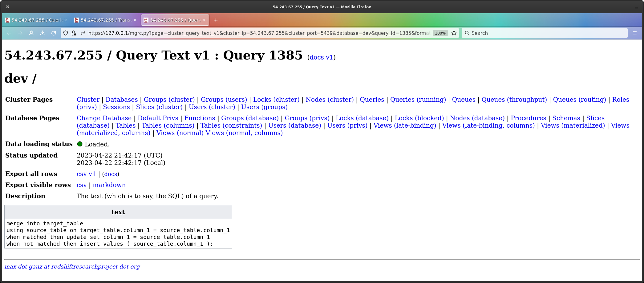The width and height of the screenshot is (644, 283).
Task: Click the extension star icon in toolbar
Action: [31, 33]
